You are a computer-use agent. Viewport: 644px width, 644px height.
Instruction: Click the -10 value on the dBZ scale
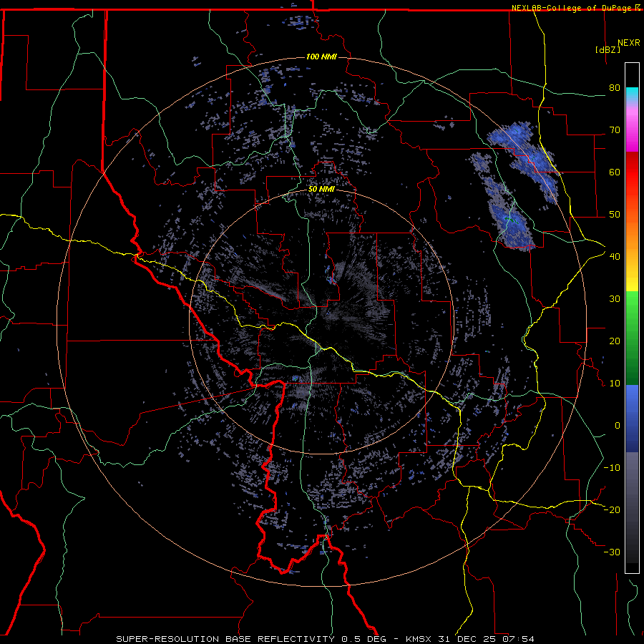612,467
